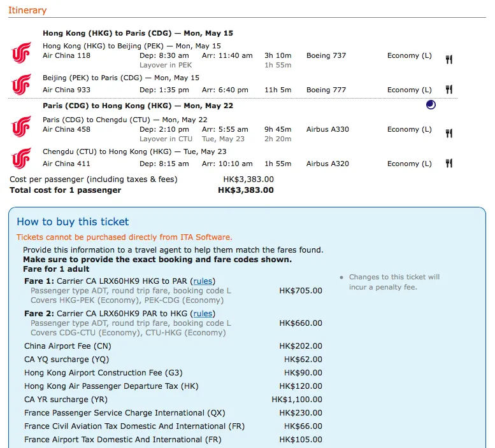Click France Civil Aviation Tax row

pyautogui.click(x=173, y=426)
